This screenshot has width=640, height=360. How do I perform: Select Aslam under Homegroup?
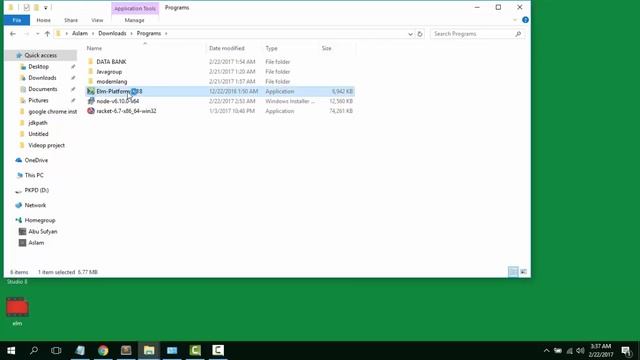pos(36,243)
